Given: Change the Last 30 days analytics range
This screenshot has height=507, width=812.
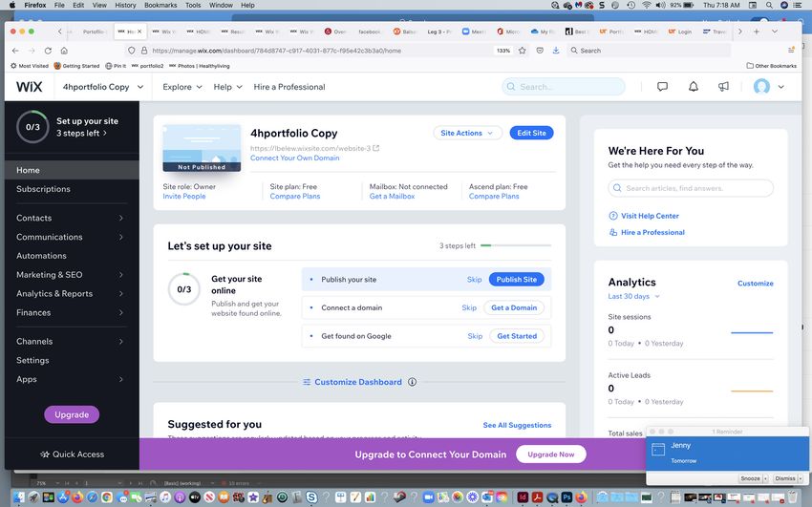Looking at the screenshot, I should 634,296.
